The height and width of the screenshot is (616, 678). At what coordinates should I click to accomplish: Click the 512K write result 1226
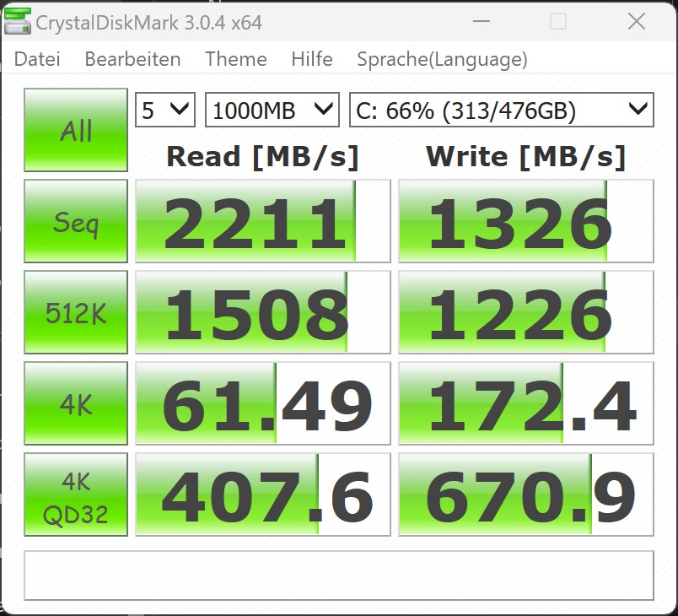[x=526, y=312]
